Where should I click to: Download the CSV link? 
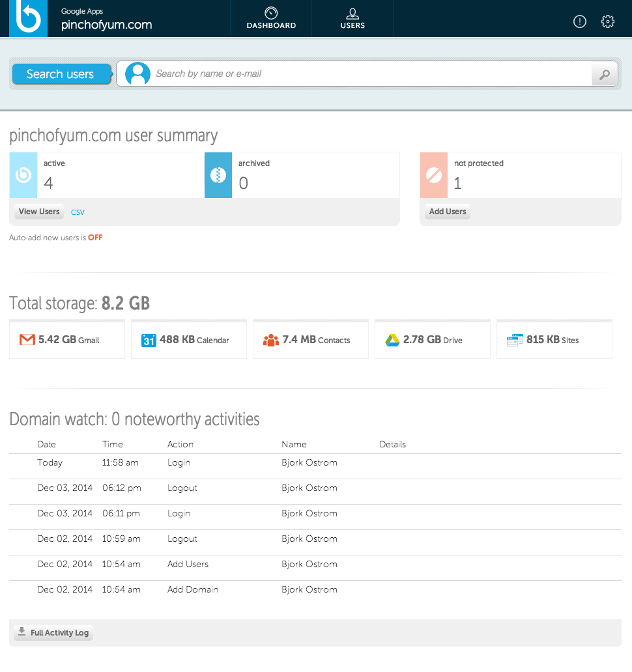tap(78, 212)
